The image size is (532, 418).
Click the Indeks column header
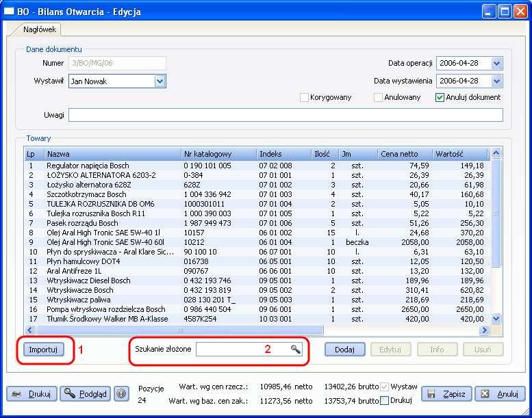click(283, 154)
